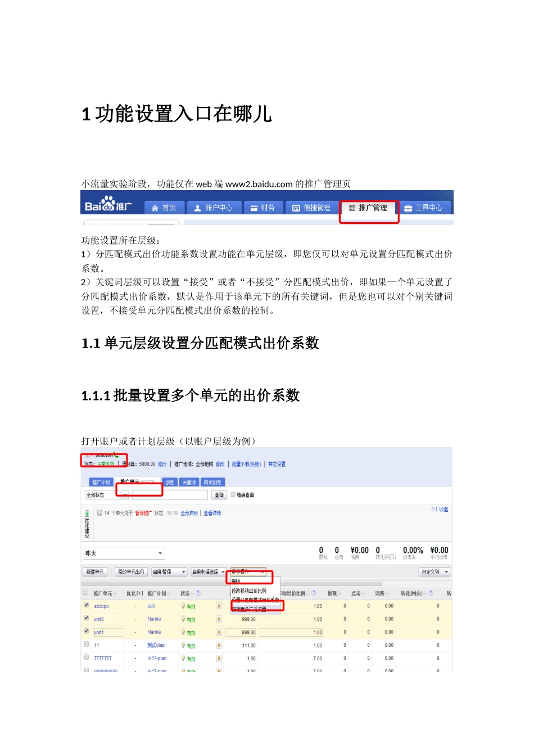This screenshot has height=756, width=534.
Task: Click help icon beside 转化(网页) column header
Action: tap(431, 593)
